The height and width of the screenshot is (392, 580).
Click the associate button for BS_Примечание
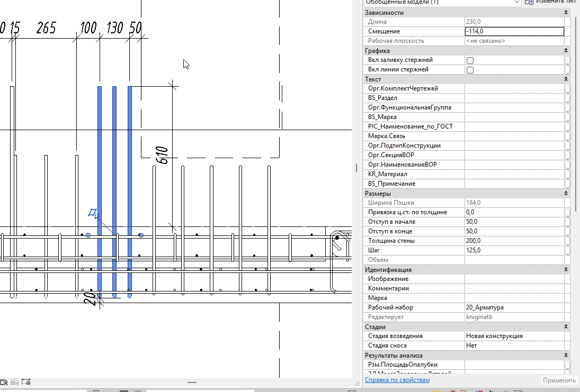click(x=568, y=184)
